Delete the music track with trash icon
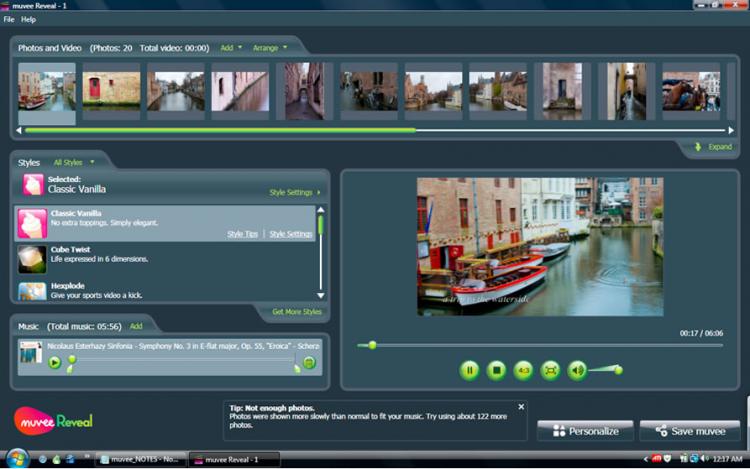The image size is (750, 469). pyautogui.click(x=309, y=362)
